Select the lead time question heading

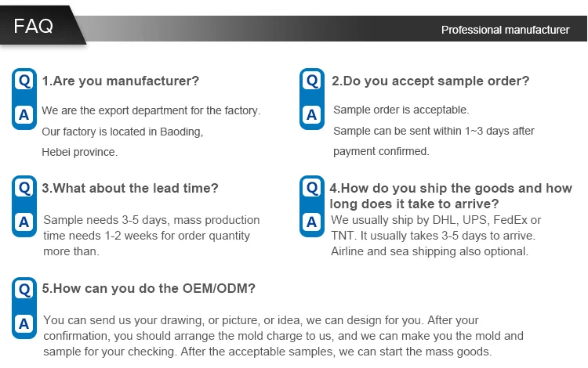(130, 188)
